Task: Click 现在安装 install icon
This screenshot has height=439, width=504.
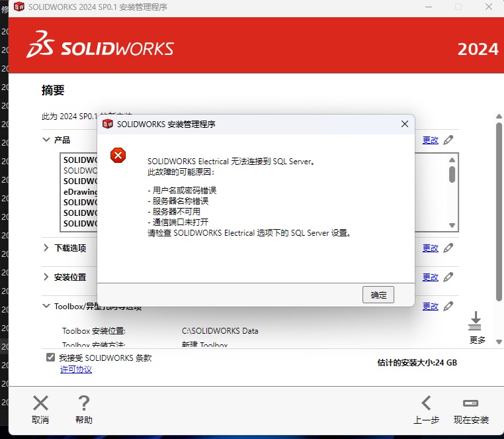Action: 470,403
